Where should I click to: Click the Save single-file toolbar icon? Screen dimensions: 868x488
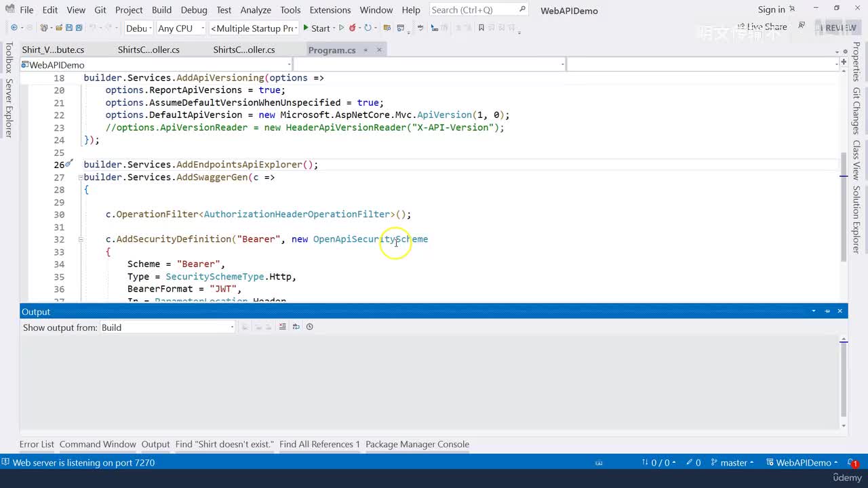coord(69,28)
